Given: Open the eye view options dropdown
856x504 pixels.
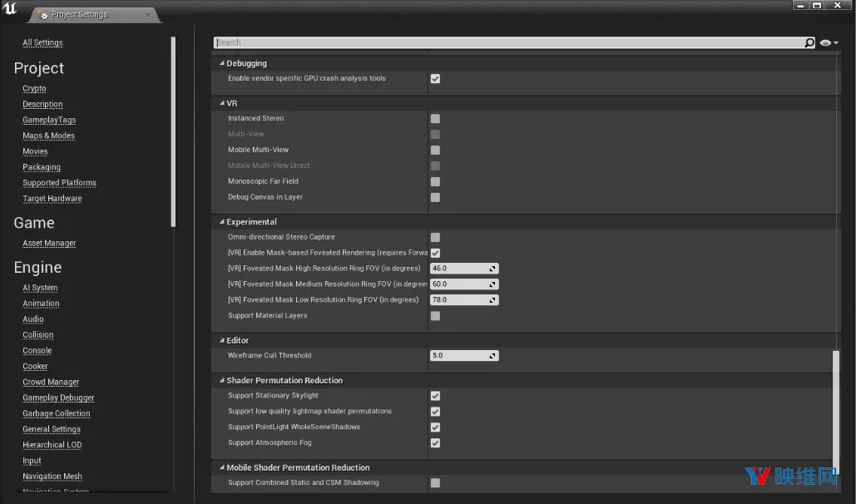Looking at the screenshot, I should [x=829, y=42].
